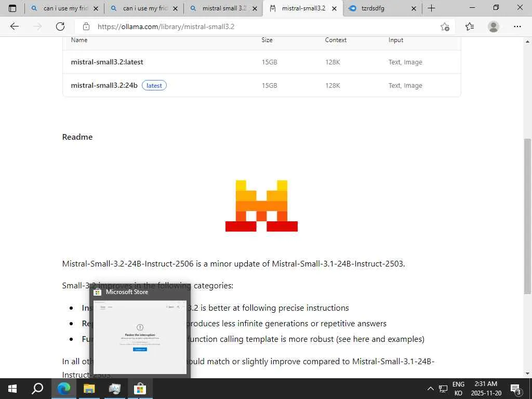Open the tab actions menu icon
The width and height of the screenshot is (532, 399).
tap(12, 8)
